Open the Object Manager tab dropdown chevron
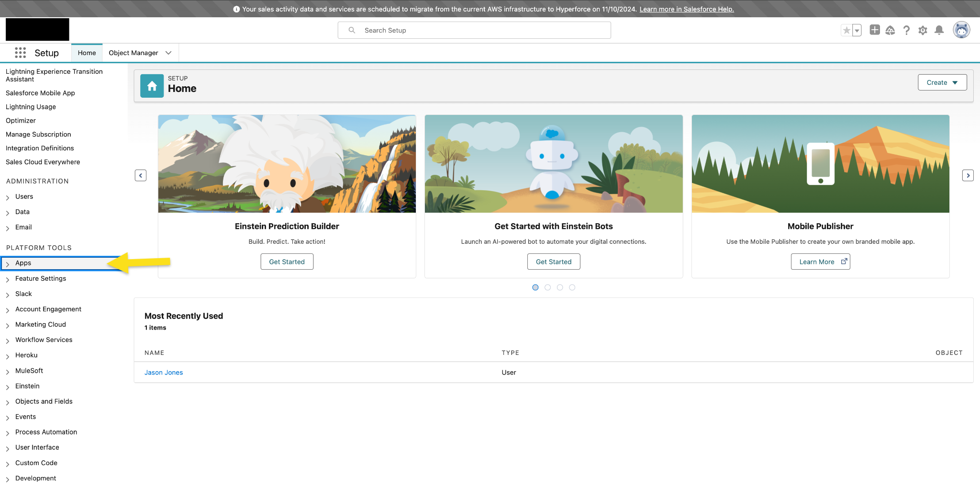Image resolution: width=980 pixels, height=490 pixels. pos(168,53)
